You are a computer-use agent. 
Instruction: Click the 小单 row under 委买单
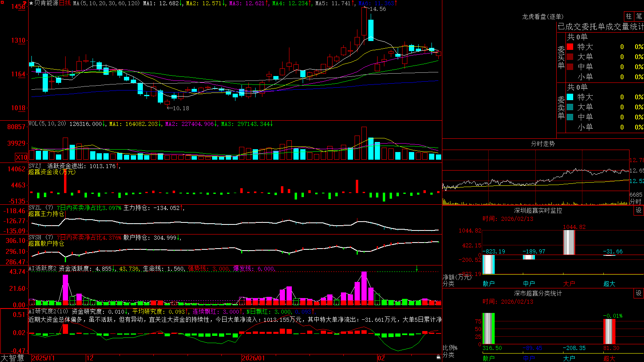coord(605,77)
